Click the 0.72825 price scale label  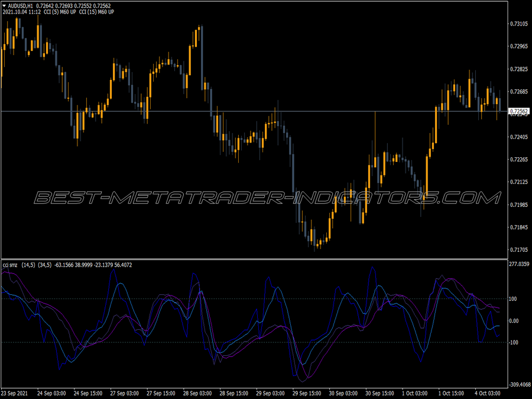(519, 69)
